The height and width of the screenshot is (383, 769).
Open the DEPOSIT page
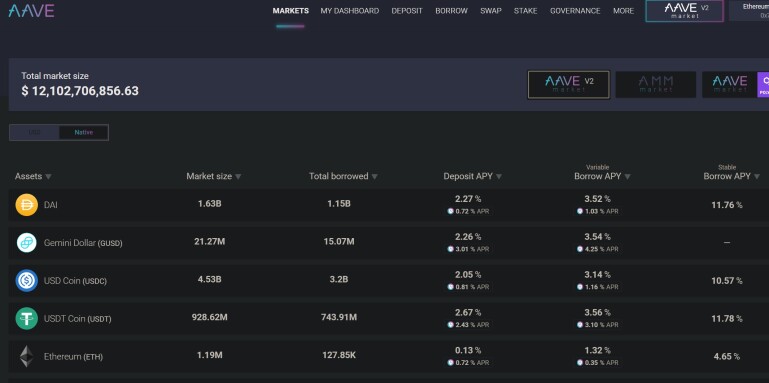click(407, 11)
